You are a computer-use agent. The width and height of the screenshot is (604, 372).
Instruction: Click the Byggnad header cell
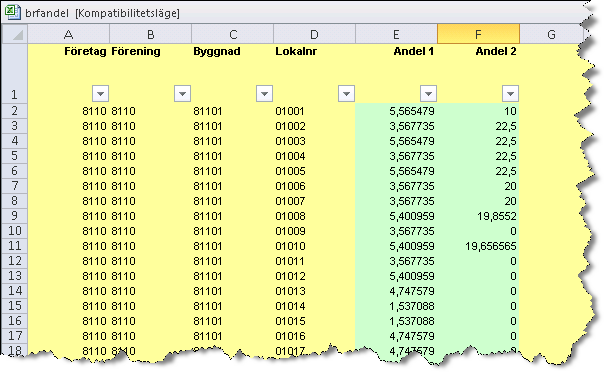click(x=233, y=74)
